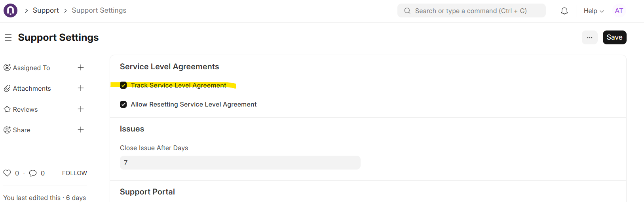Add an assignee with the plus icon
644x202 pixels.
81,67
